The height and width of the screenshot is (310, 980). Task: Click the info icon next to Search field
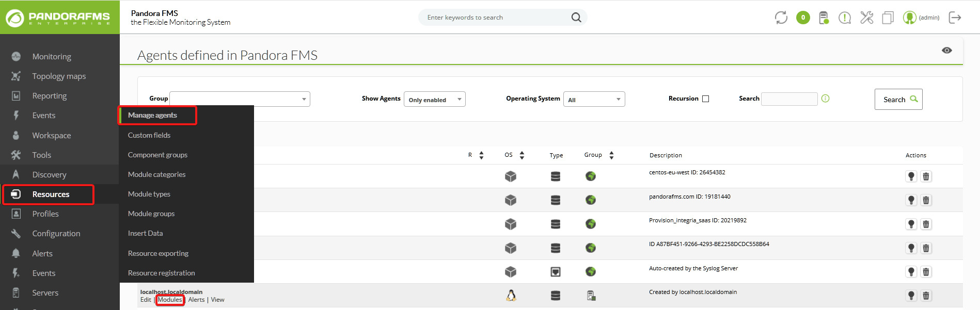825,99
